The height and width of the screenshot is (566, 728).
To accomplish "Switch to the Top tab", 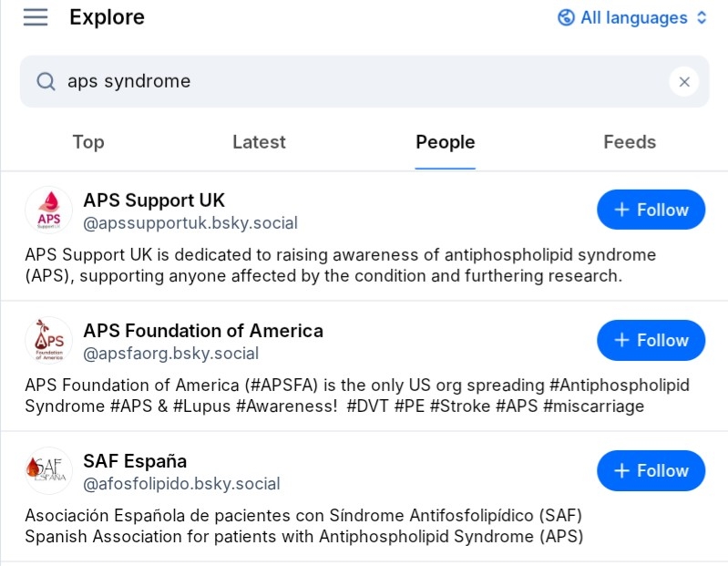I will (88, 142).
